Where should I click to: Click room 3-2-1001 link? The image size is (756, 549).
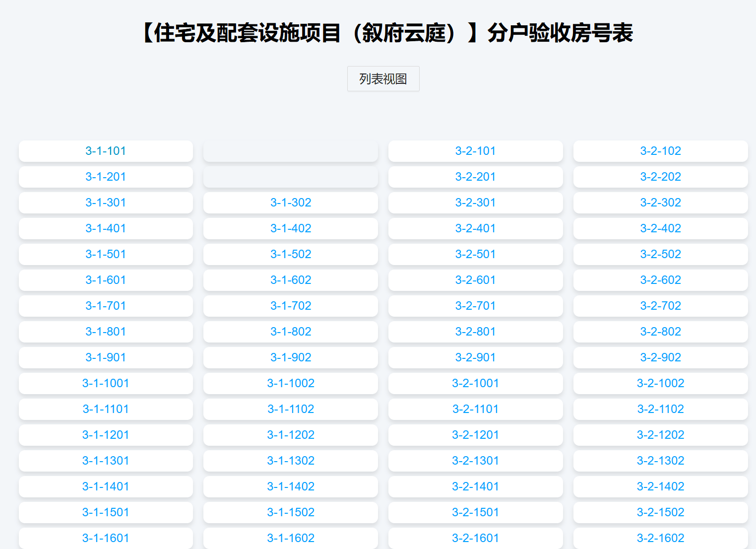pos(475,383)
